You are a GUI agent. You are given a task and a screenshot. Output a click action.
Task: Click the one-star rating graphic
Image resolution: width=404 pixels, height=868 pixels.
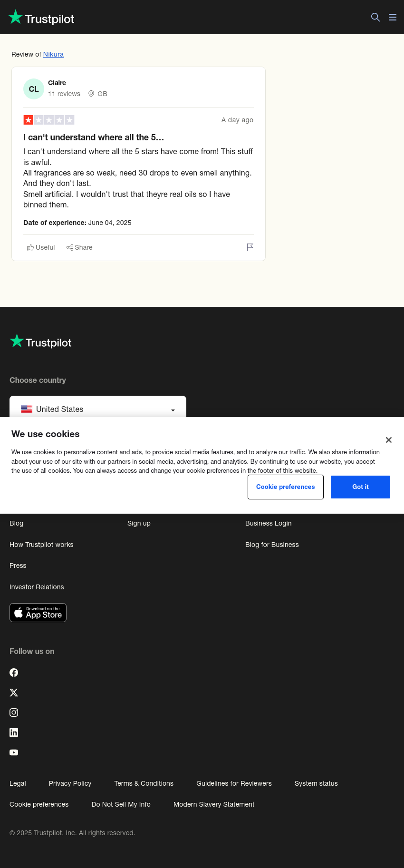pos(49,120)
